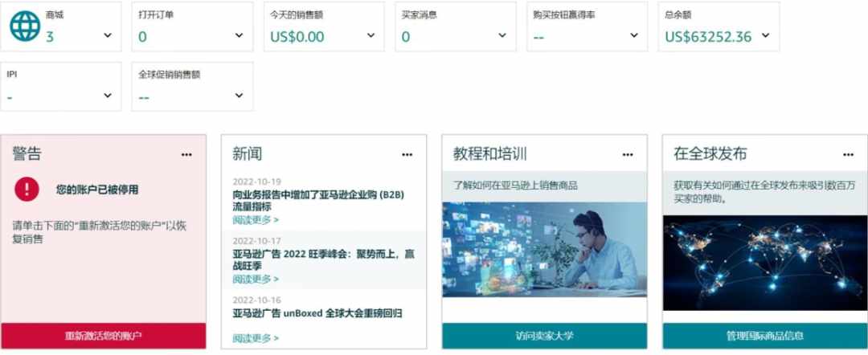Expand the 买家消息 dropdown chevron
Viewport: 868px width, 355px height.
pyautogui.click(x=502, y=35)
